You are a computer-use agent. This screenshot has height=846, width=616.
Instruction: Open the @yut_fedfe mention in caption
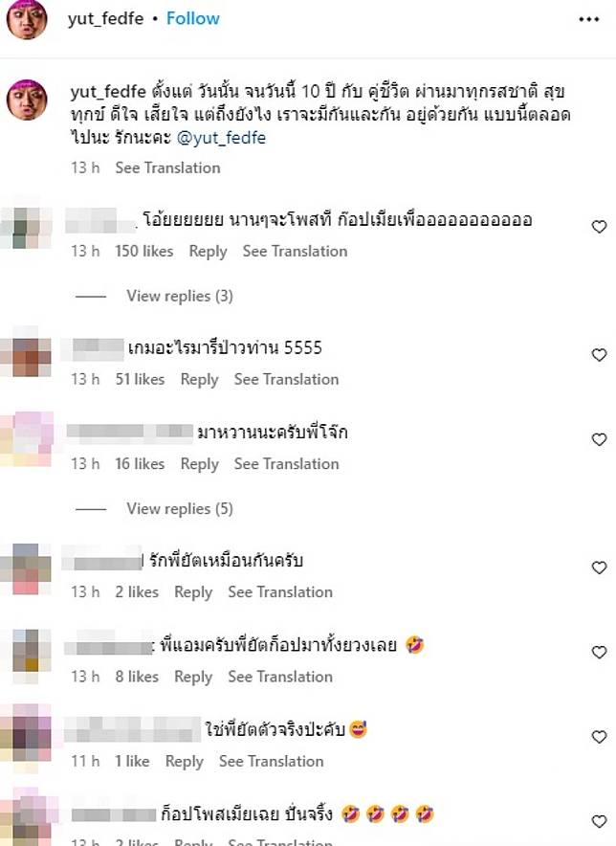pyautogui.click(x=221, y=138)
